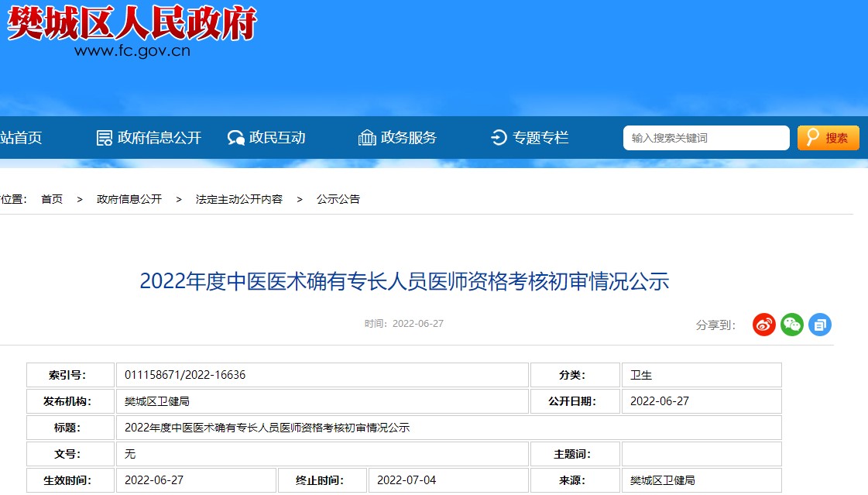Click the blue article title heading
Viewport: 868px width, 495px height.
(404, 281)
